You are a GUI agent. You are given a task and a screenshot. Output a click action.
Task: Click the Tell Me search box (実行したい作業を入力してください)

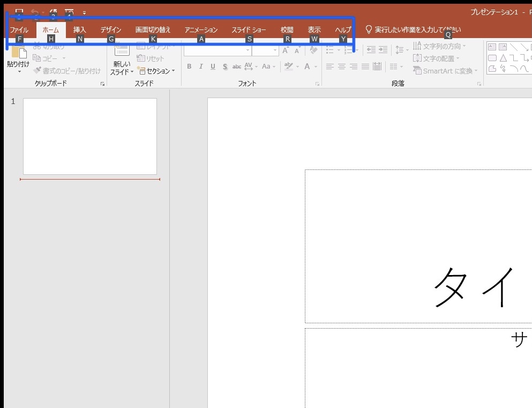point(413,30)
